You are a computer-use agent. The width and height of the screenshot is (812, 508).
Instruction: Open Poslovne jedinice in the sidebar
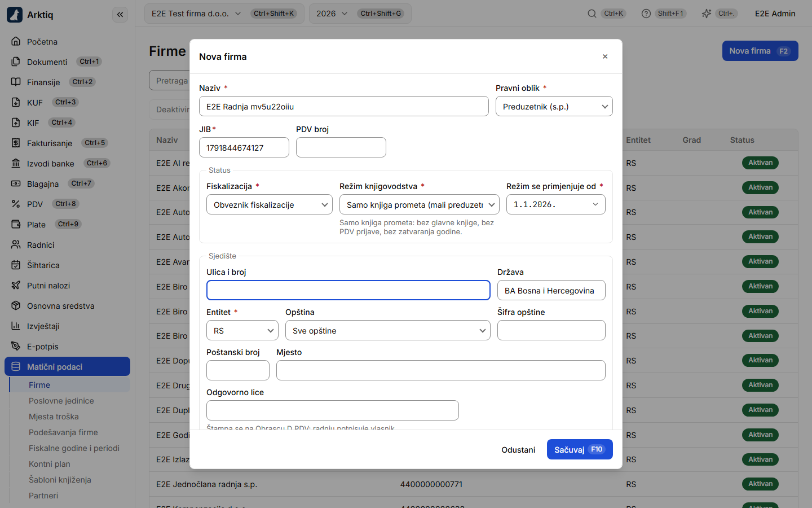(61, 401)
